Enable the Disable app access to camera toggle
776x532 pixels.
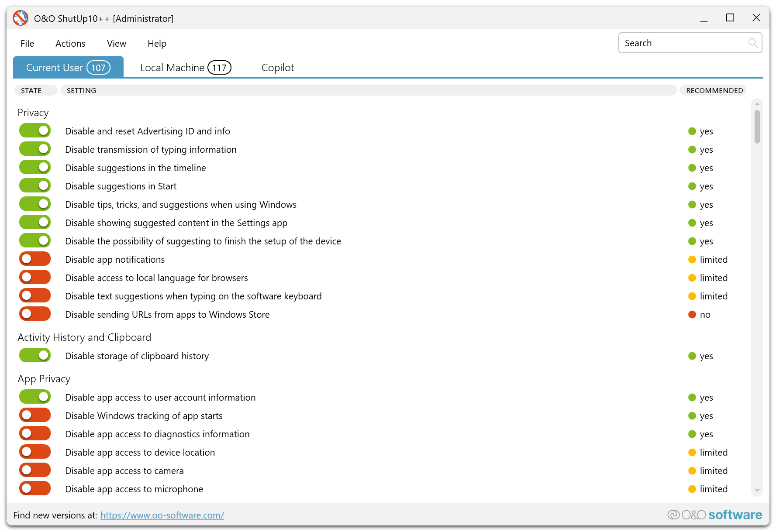point(35,470)
